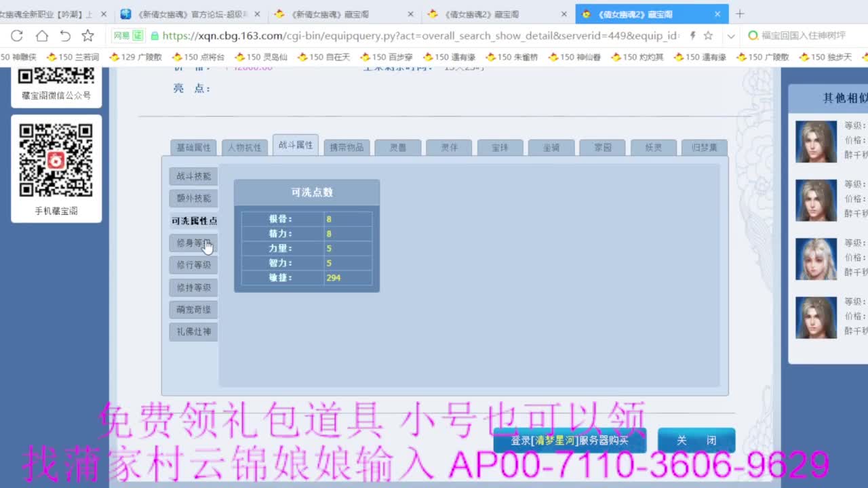Open the 修行等级 side menu item
The height and width of the screenshot is (488, 868).
pos(194,265)
